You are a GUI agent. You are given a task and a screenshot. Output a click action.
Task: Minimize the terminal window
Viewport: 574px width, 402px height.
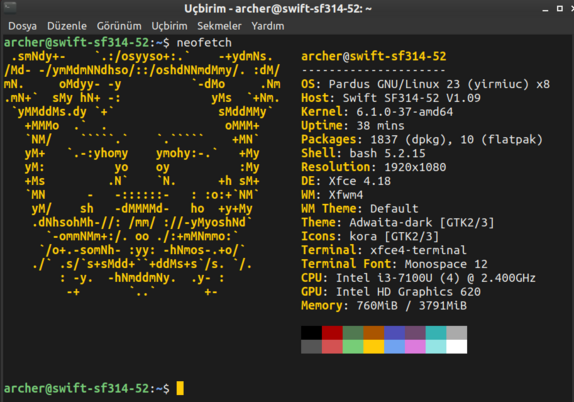pyautogui.click(x=545, y=9)
